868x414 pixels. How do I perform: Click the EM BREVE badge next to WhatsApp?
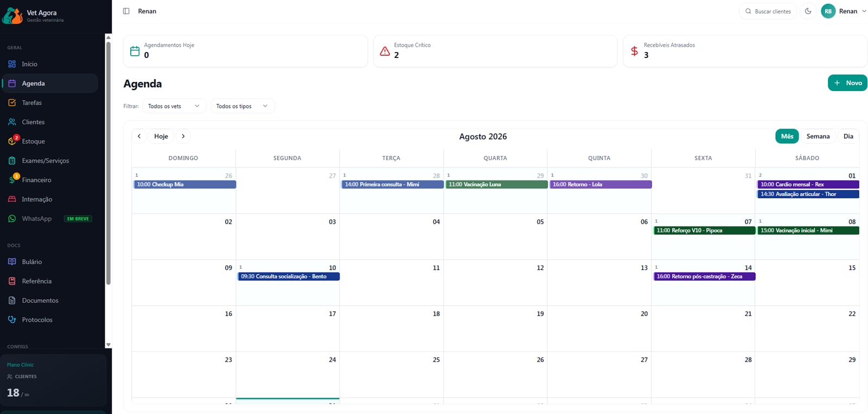tap(79, 219)
